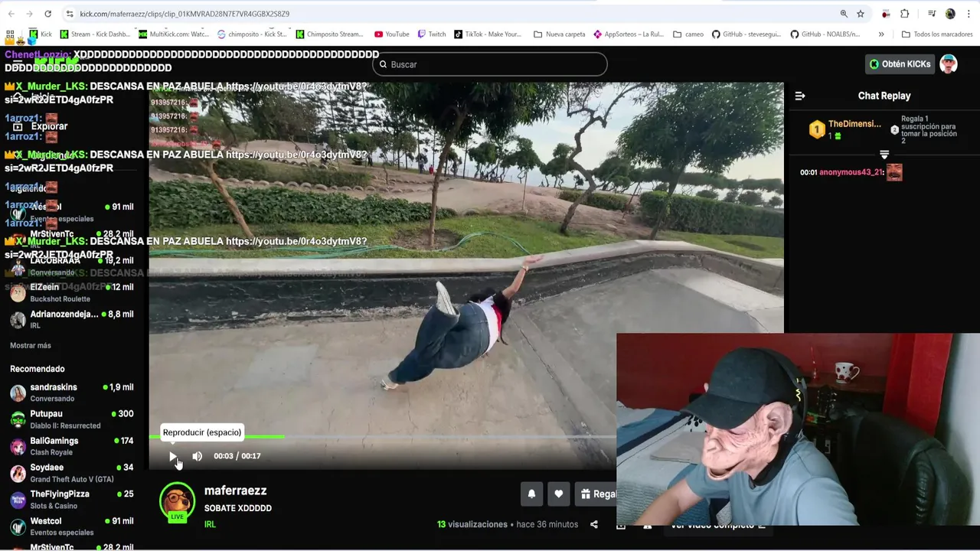Open the Chrome apps grid shortcut
980x551 pixels.
pyautogui.click(x=10, y=34)
